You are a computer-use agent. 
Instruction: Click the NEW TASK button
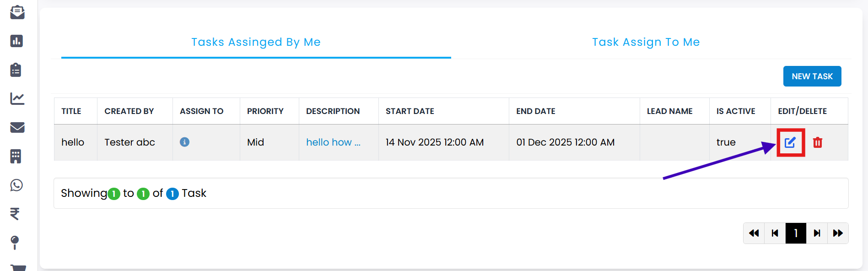tap(812, 76)
